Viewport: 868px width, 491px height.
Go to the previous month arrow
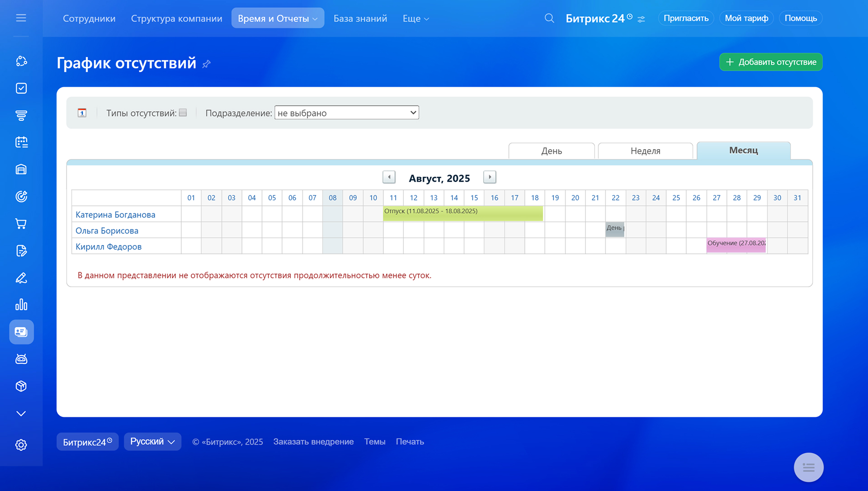(x=389, y=177)
